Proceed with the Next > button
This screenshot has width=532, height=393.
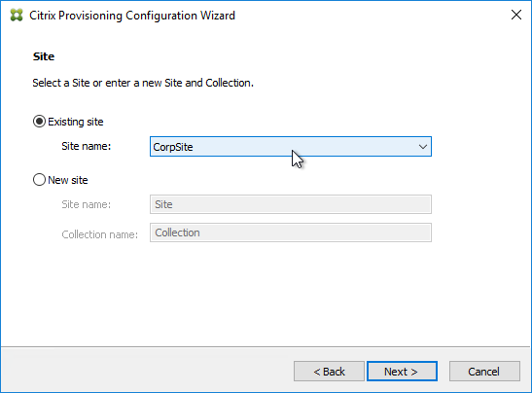pos(402,372)
